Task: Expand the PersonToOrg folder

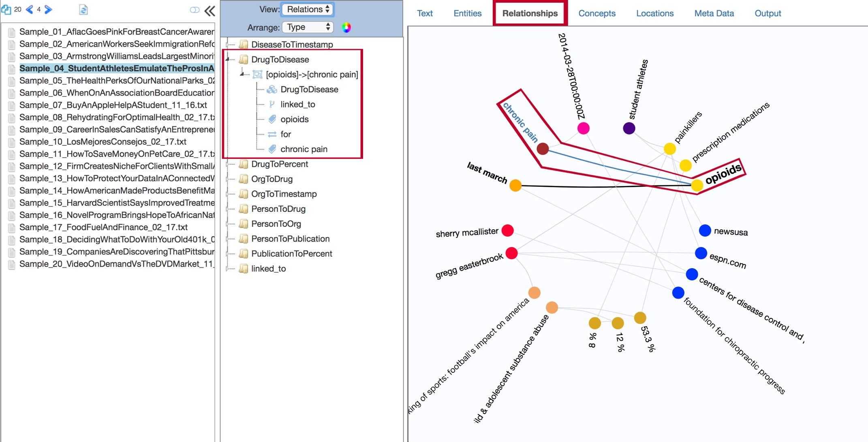Action: 228,224
